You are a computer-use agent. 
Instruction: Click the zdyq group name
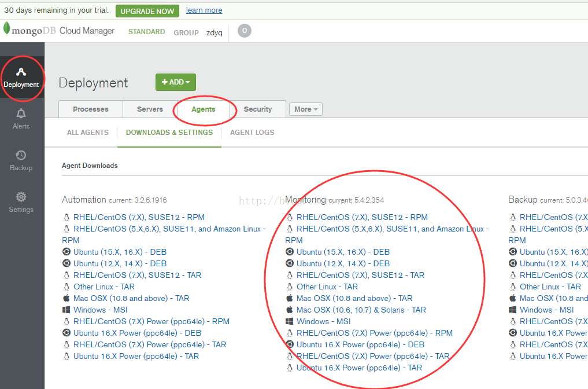pos(214,32)
